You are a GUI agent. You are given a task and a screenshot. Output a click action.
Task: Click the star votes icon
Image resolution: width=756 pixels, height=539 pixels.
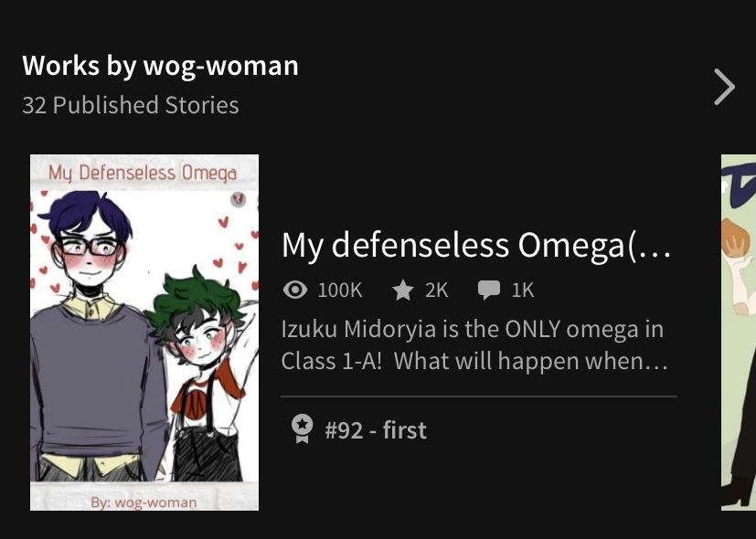point(402,291)
